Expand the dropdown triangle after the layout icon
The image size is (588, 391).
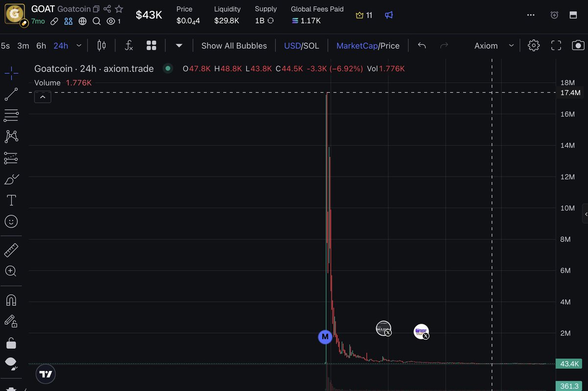point(179,46)
